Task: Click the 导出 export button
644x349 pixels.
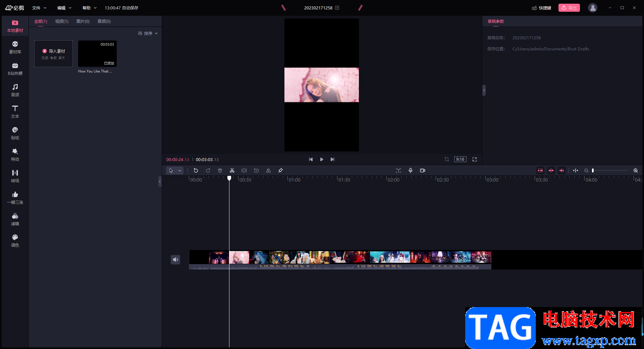Action: 569,8
